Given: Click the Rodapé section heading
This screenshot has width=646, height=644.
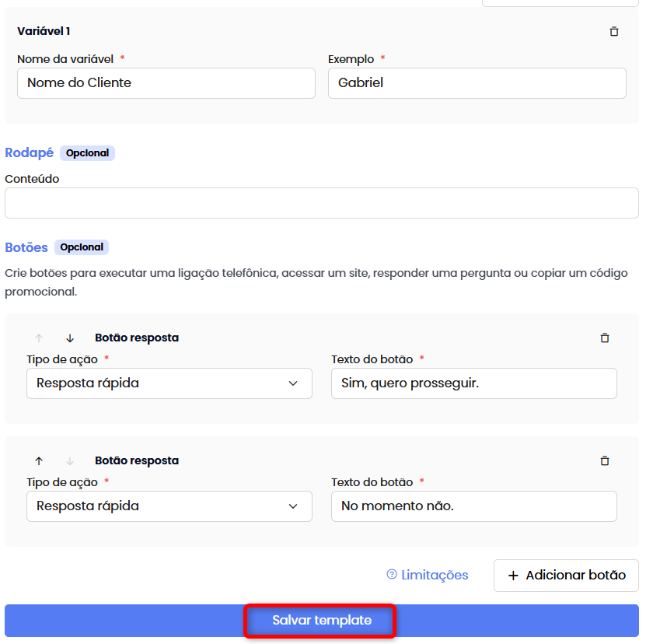Looking at the screenshot, I should [x=29, y=152].
